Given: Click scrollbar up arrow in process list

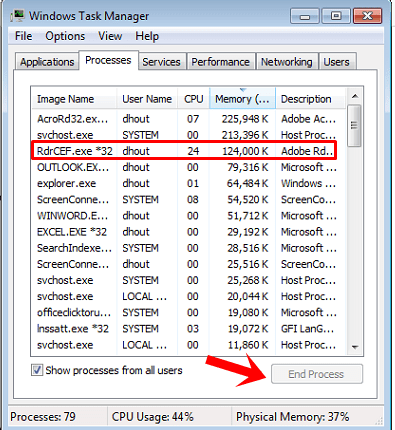Looking at the screenshot, I should pos(355,96).
